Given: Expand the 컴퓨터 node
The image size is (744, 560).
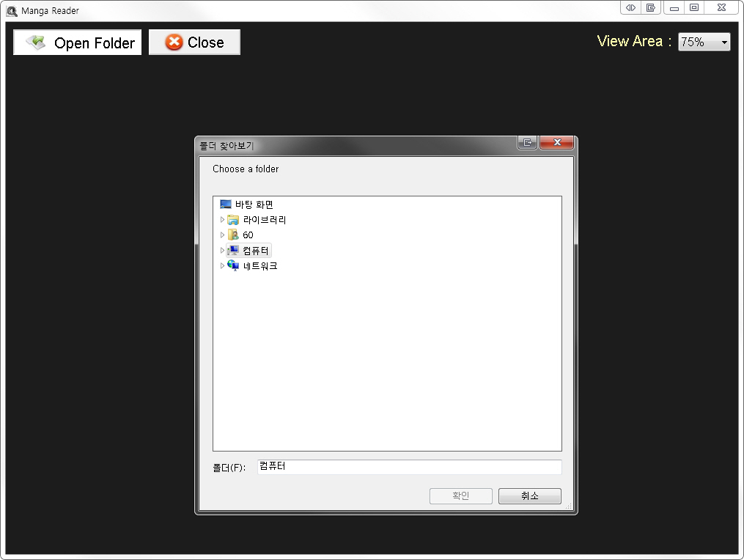Looking at the screenshot, I should (x=222, y=251).
